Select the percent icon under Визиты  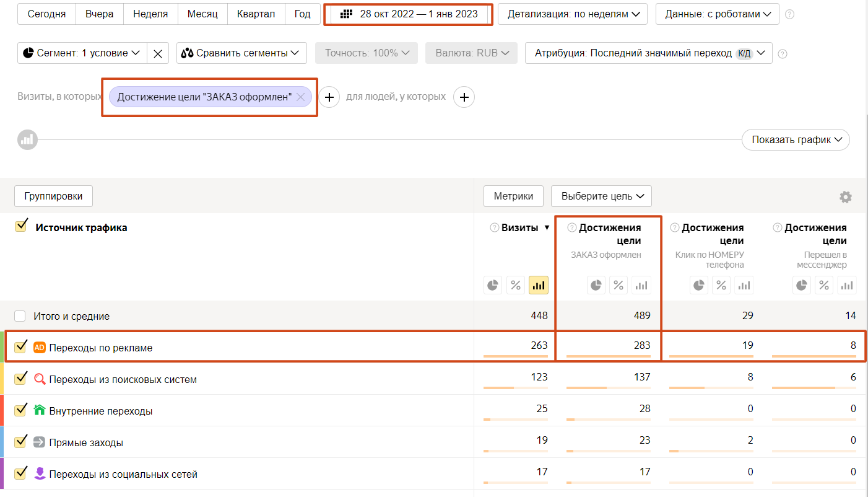click(x=516, y=285)
